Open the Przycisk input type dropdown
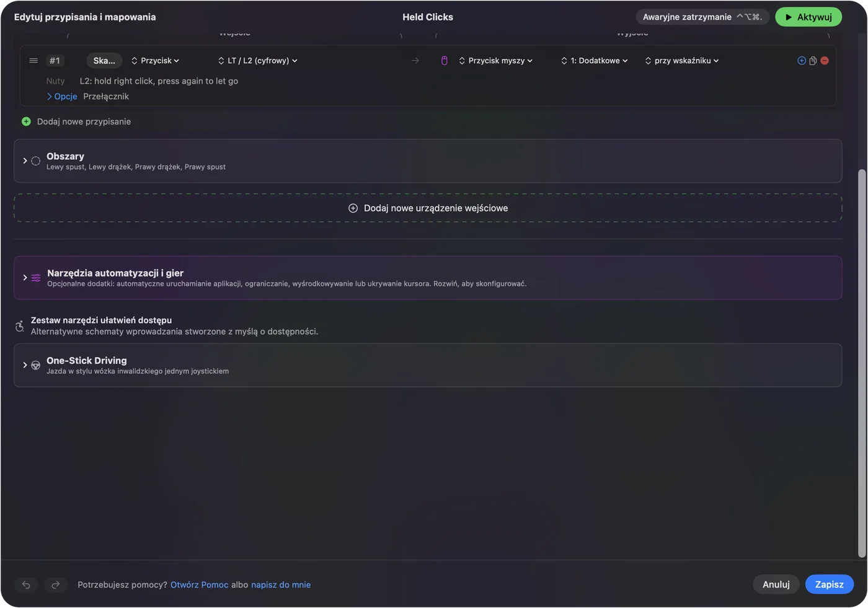The width and height of the screenshot is (868, 608). 155,61
